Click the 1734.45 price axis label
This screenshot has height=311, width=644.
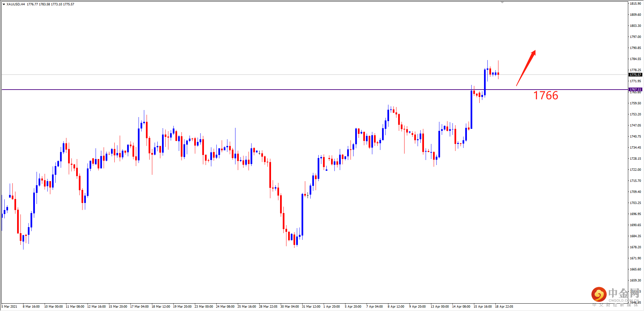pos(635,148)
